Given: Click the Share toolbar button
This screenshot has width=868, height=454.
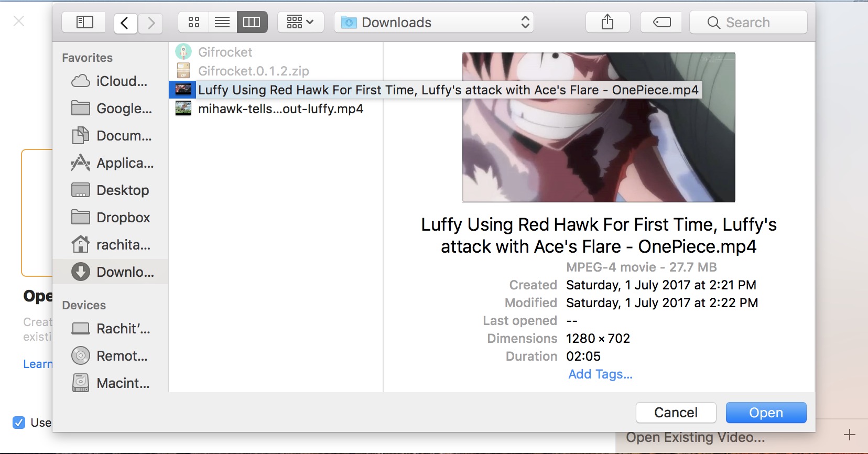Looking at the screenshot, I should click(607, 22).
